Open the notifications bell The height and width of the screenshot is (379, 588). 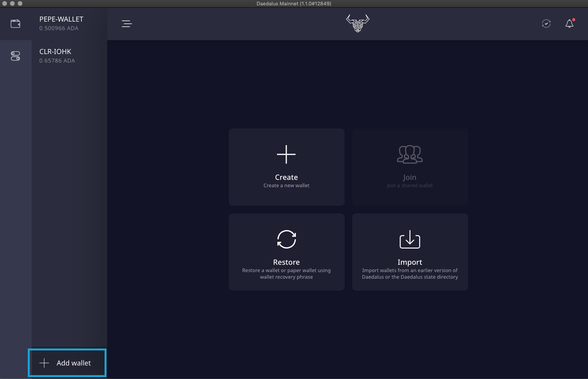(569, 24)
